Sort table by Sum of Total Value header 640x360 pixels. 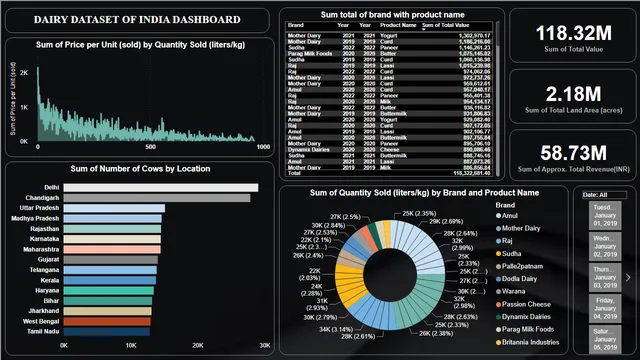[x=445, y=25]
